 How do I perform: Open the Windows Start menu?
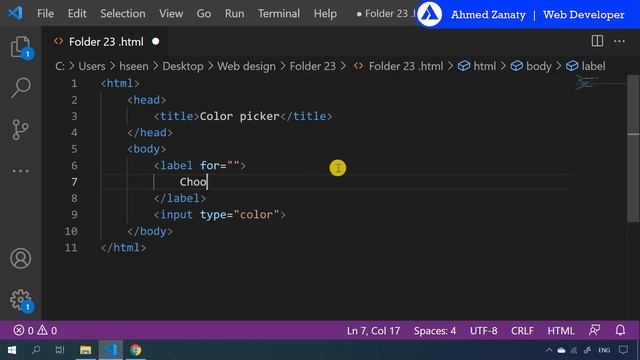click(11, 350)
